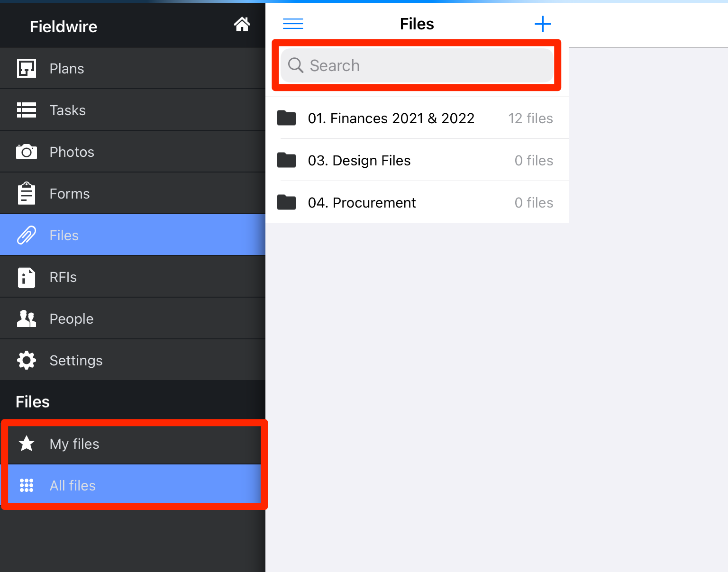This screenshot has width=728, height=572.
Task: Select Files in the sidebar menu
Action: (64, 236)
